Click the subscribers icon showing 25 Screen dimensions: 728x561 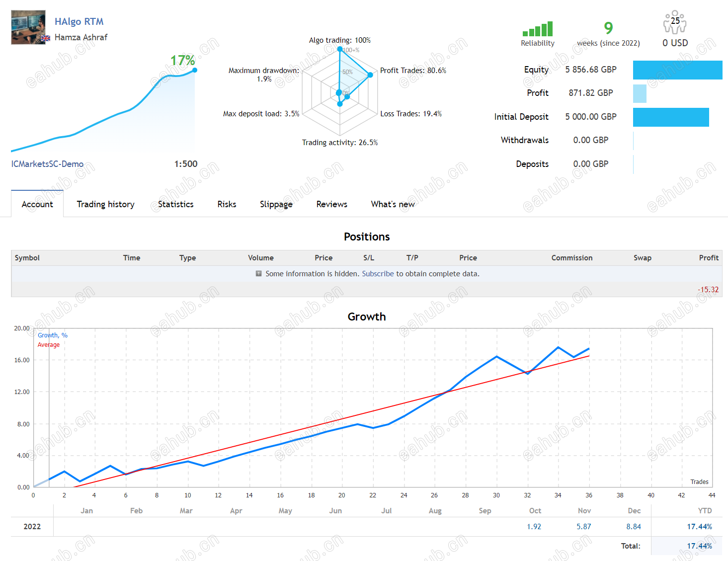(675, 22)
